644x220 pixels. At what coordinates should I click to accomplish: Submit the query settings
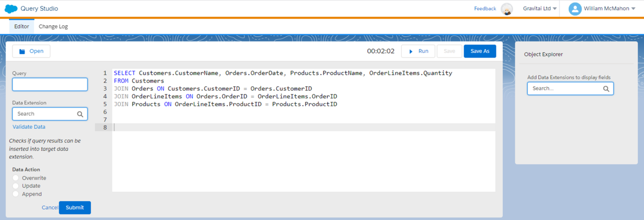pyautogui.click(x=75, y=207)
